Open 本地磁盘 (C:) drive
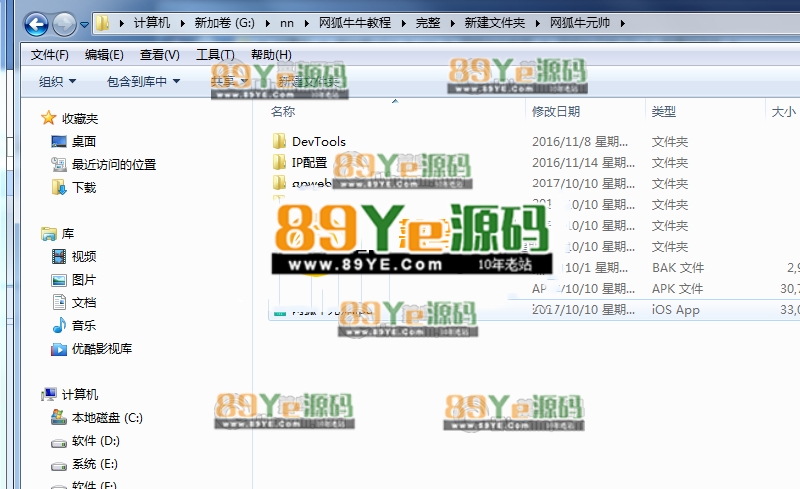The height and width of the screenshot is (489, 800). pos(107,418)
